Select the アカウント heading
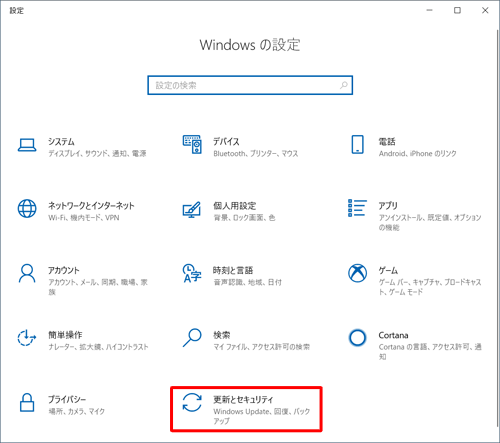 coord(64,270)
